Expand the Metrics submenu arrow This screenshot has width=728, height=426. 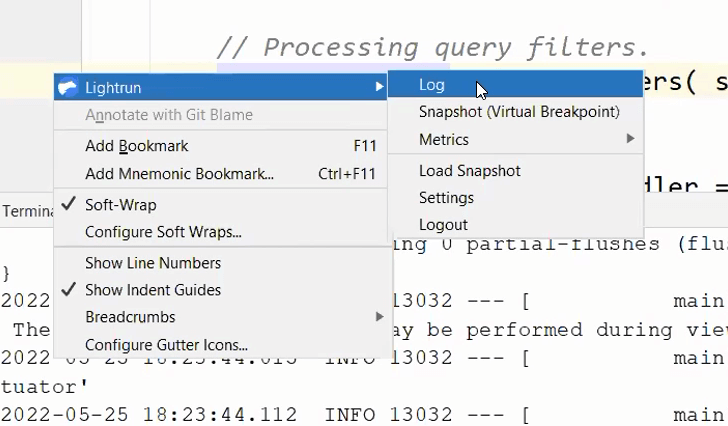point(630,139)
